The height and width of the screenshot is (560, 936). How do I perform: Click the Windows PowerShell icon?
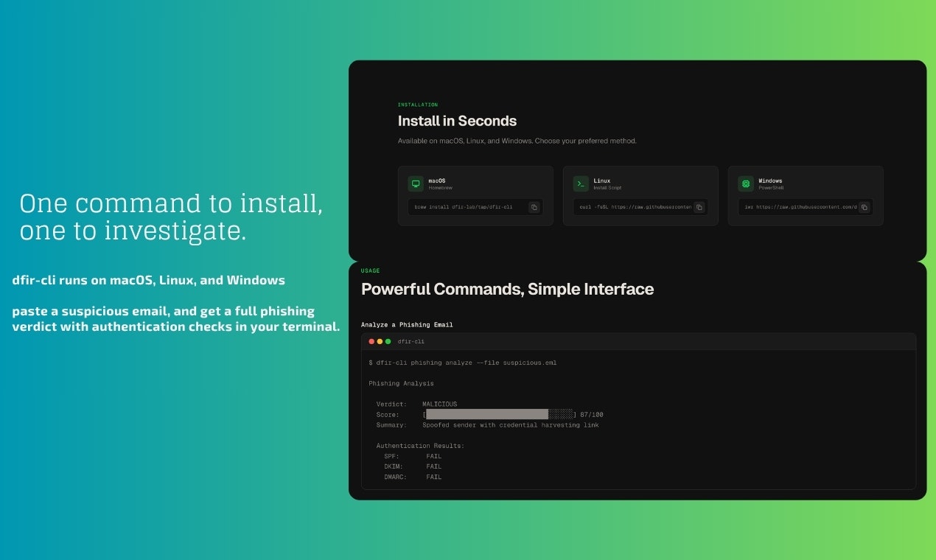pyautogui.click(x=747, y=183)
